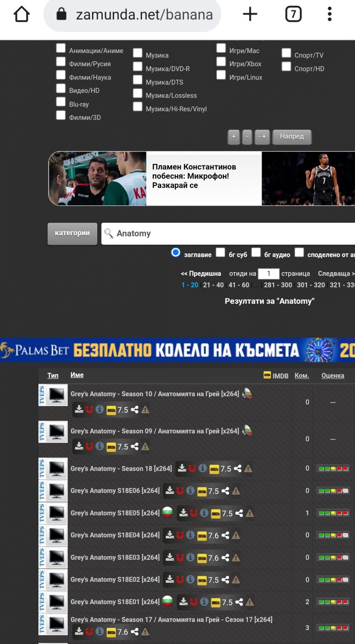The image size is (355, 644).
Task: Select the заглавие radio button
Action: (175, 252)
